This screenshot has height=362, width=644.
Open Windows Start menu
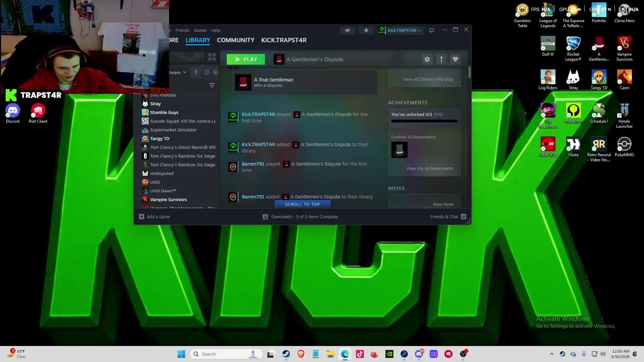(x=181, y=354)
